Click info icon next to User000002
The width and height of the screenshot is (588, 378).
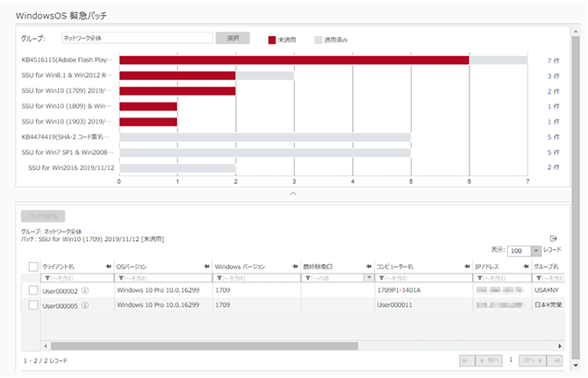click(x=85, y=290)
